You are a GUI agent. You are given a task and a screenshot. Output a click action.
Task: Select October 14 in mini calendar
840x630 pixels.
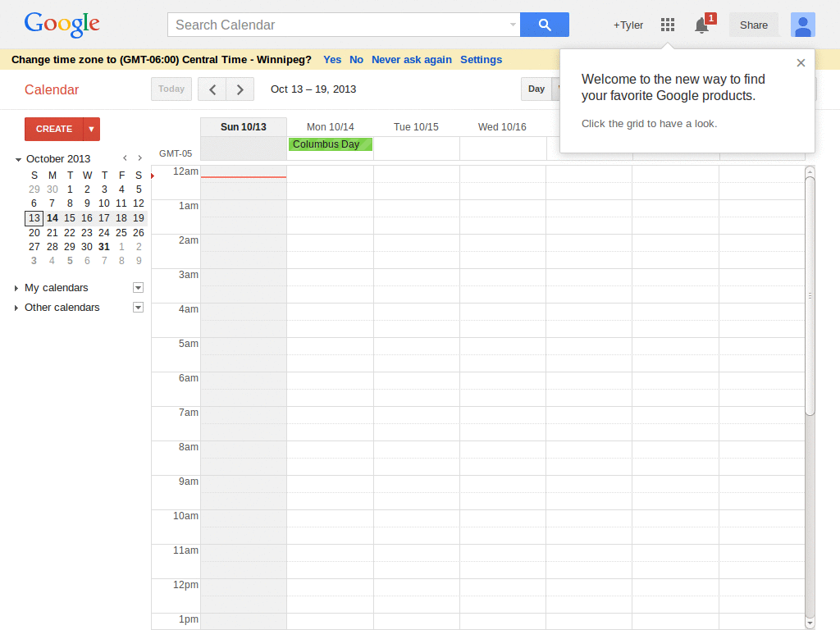(x=52, y=218)
